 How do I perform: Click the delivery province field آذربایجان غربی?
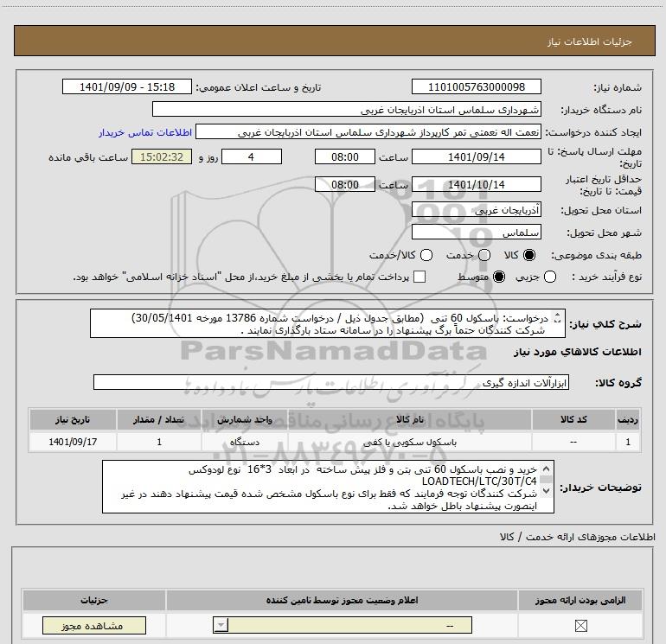476,210
